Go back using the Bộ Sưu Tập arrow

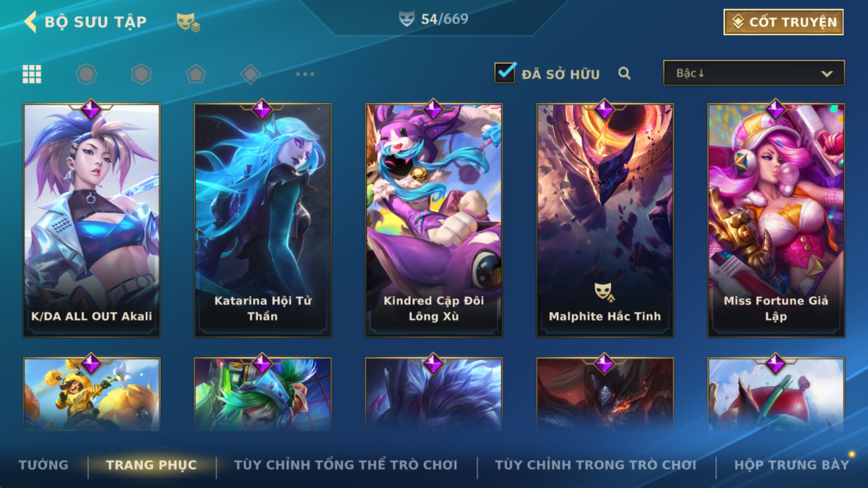(31, 22)
